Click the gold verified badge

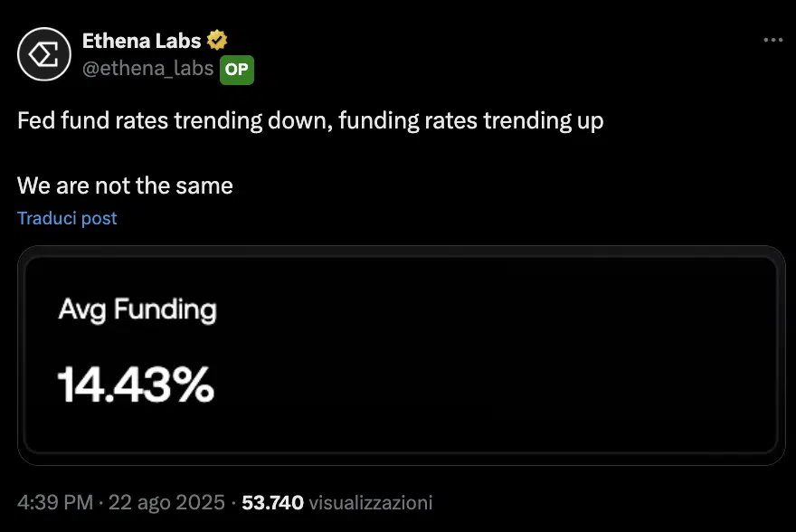click(x=217, y=41)
